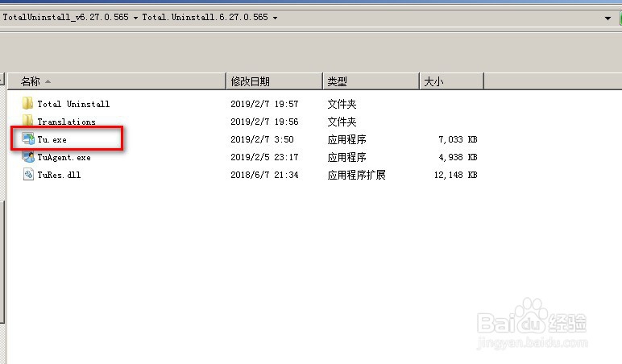Select the Total Uninstall folder name
This screenshot has height=364, width=622.
tap(73, 104)
